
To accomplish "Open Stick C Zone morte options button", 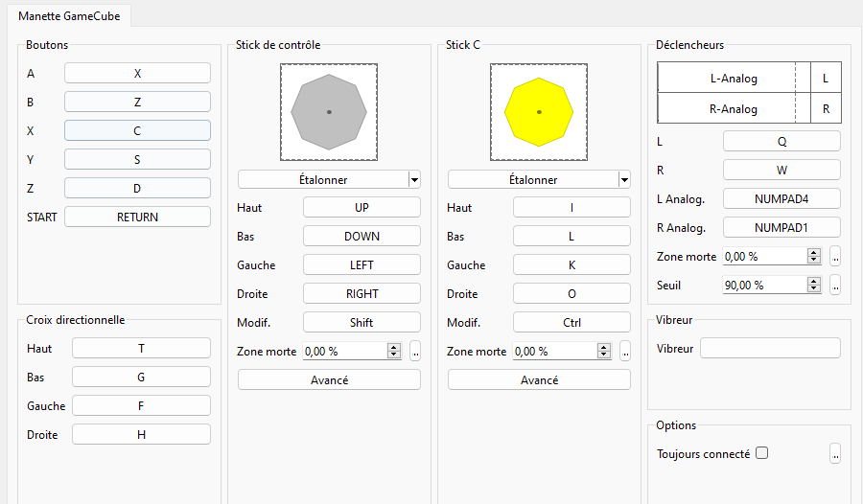I will (625, 351).
